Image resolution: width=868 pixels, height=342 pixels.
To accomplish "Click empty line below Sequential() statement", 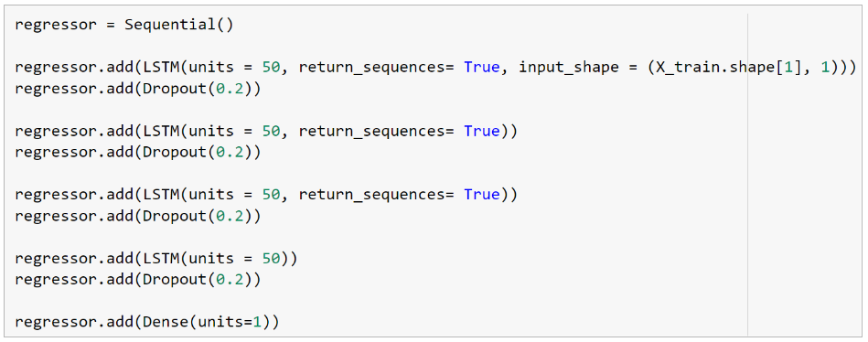I will [x=377, y=47].
